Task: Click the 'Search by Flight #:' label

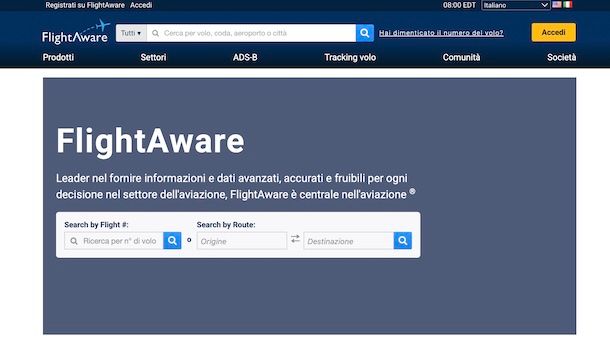Action: point(96,225)
